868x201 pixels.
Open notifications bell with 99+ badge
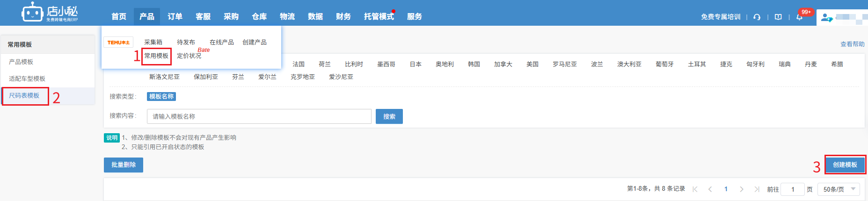[800, 17]
